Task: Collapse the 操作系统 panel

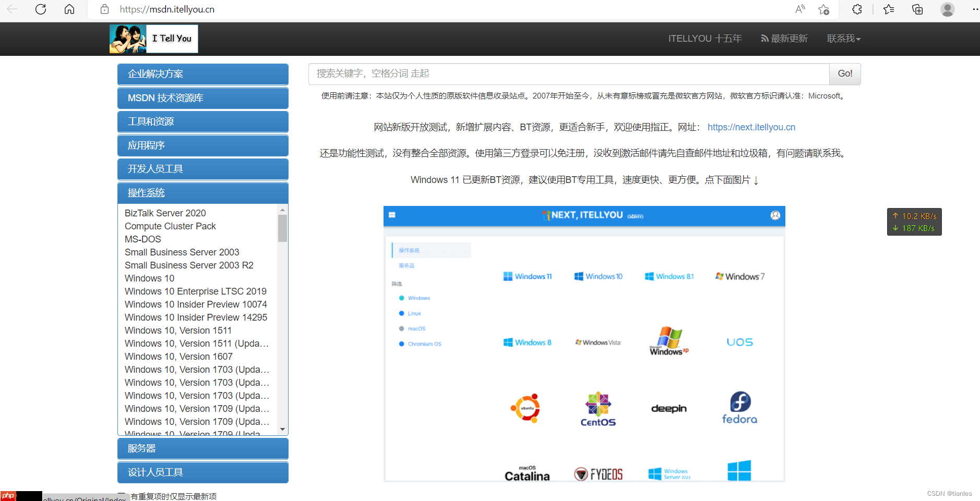Action: [x=203, y=193]
